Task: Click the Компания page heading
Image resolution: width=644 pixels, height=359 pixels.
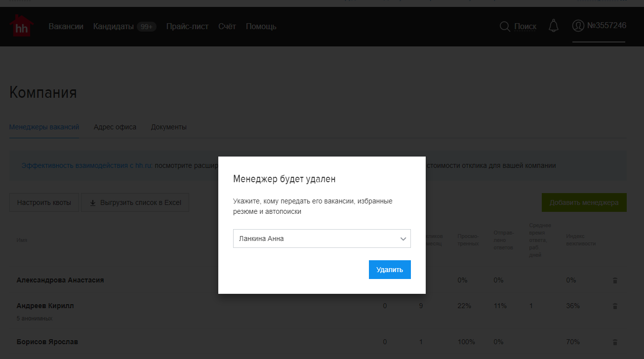Action: click(43, 92)
